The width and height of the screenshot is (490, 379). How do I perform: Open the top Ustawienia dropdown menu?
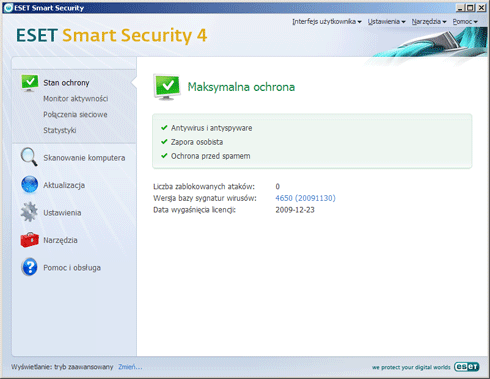pos(386,22)
